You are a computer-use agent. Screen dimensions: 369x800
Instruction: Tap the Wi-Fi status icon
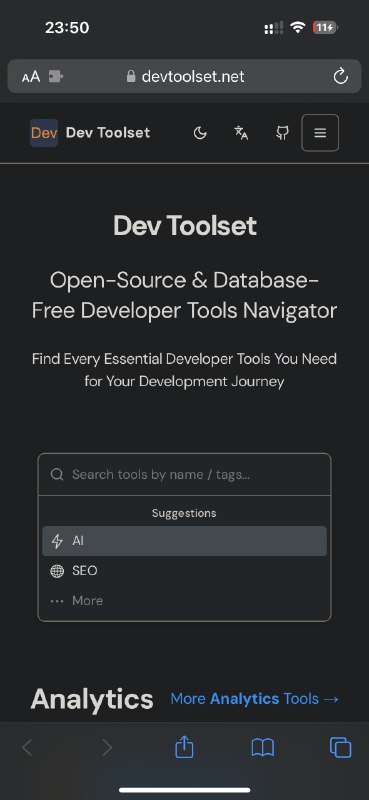(298, 27)
